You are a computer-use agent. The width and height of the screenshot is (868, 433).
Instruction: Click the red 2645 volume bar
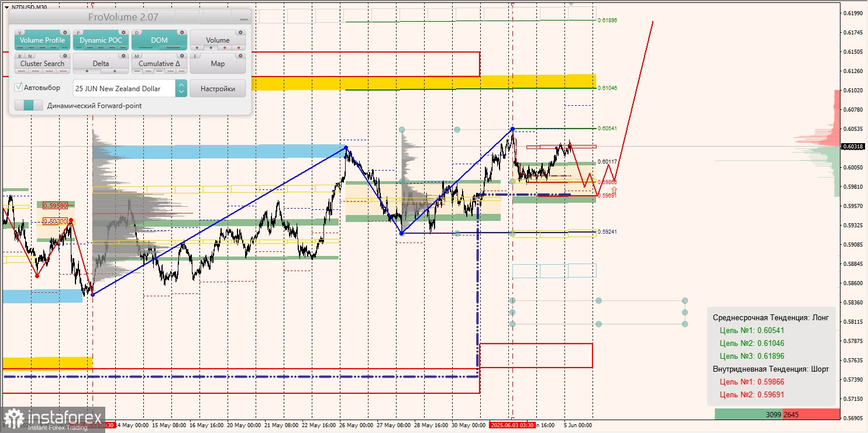(x=811, y=414)
